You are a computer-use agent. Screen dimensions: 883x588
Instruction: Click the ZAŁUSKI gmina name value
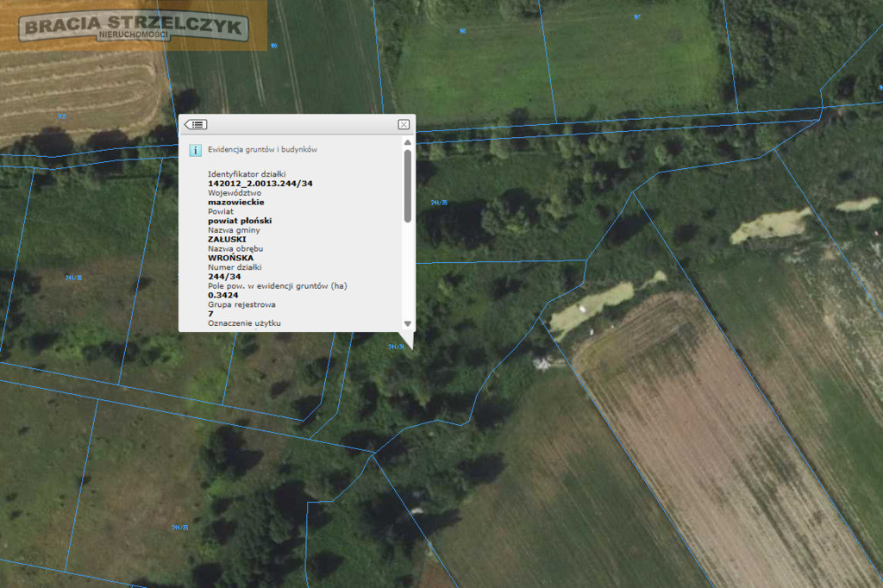click(227, 240)
